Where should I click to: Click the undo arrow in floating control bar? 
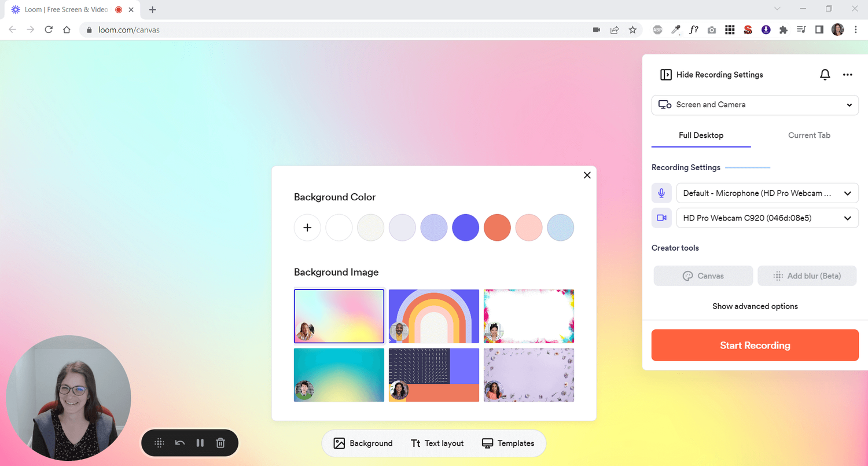pyautogui.click(x=179, y=442)
